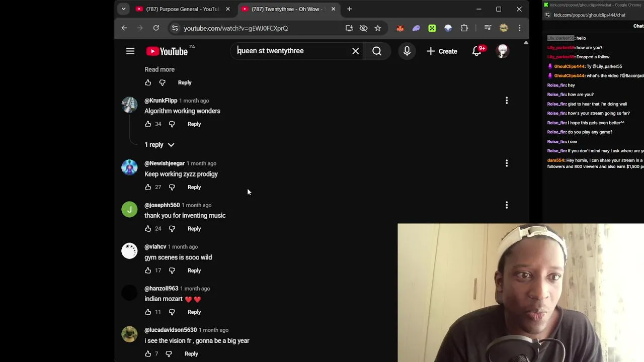
Task: Open the tab search dropdown arrow
Action: 123,9
